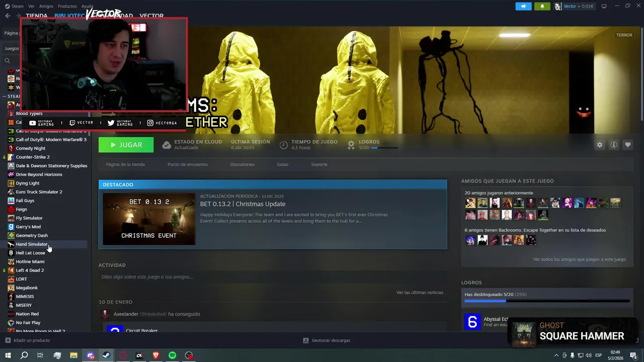The width and height of the screenshot is (644, 362).
Task: Open File Explorer from the taskbar
Action: pos(73,355)
